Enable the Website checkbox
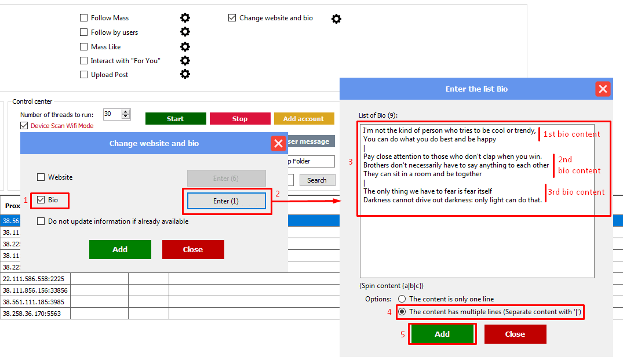The width and height of the screenshot is (623, 364). [x=41, y=177]
